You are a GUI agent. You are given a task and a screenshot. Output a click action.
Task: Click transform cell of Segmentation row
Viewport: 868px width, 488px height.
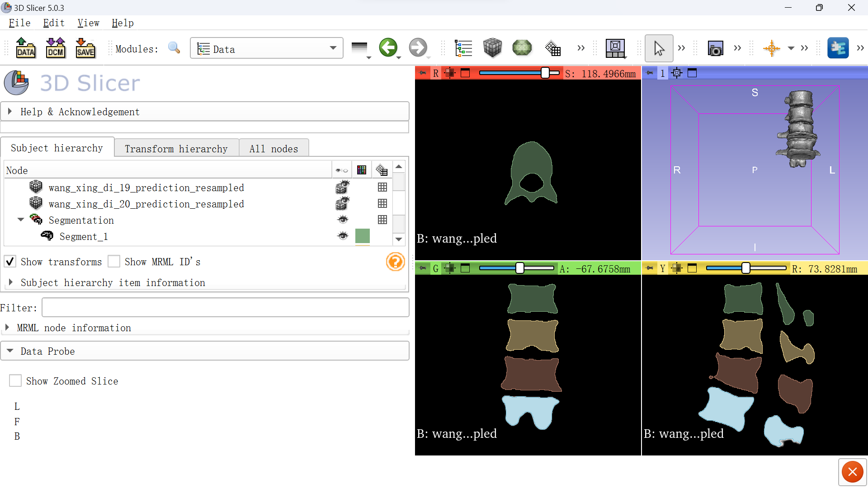tap(382, 220)
